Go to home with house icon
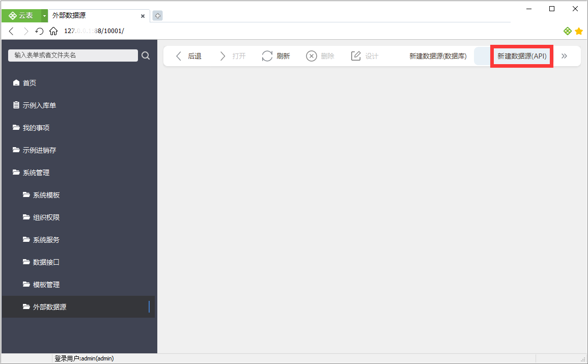Image resolution: width=588 pixels, height=364 pixels. point(53,31)
